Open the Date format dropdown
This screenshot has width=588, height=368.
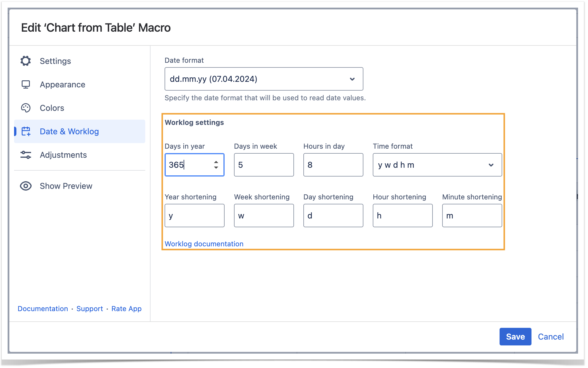[264, 79]
